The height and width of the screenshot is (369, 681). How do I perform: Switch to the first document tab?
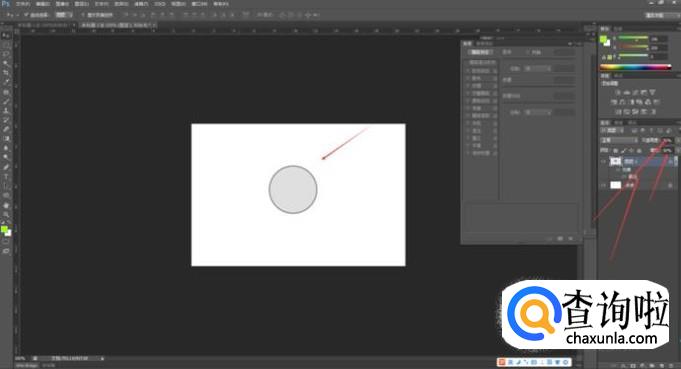45,26
